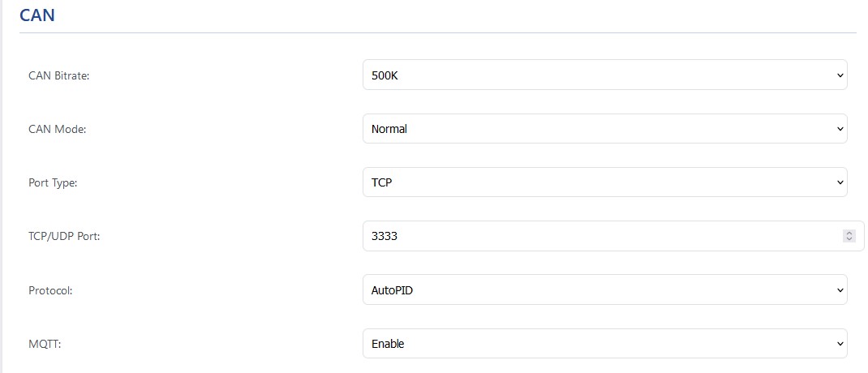Click the chevron arrow on Port Type
The height and width of the screenshot is (373, 868).
coord(840,182)
